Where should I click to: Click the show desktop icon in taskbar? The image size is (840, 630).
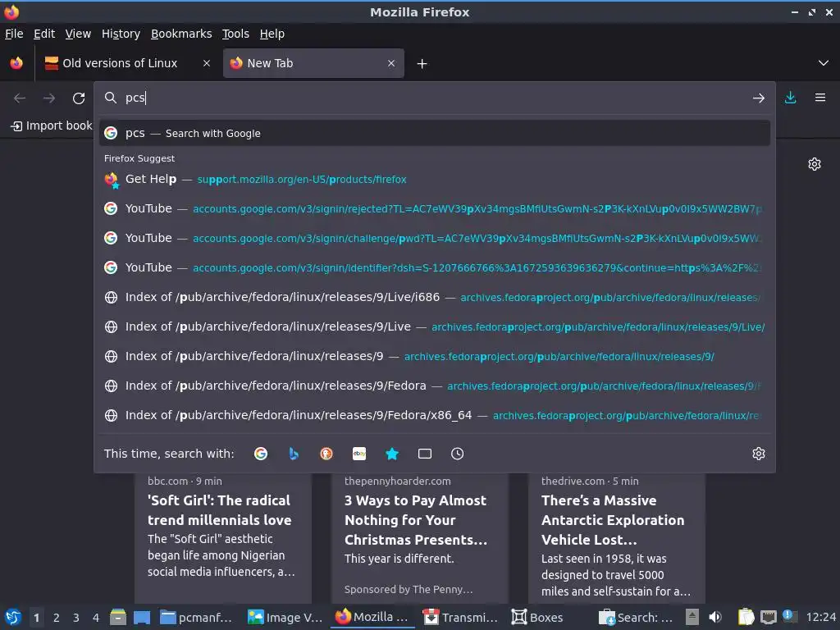141,617
